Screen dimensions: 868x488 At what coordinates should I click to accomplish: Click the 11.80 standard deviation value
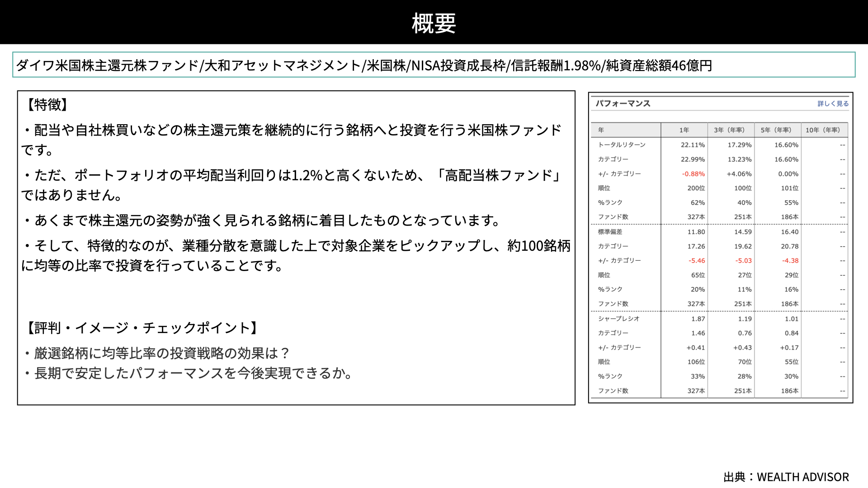pyautogui.click(x=696, y=232)
